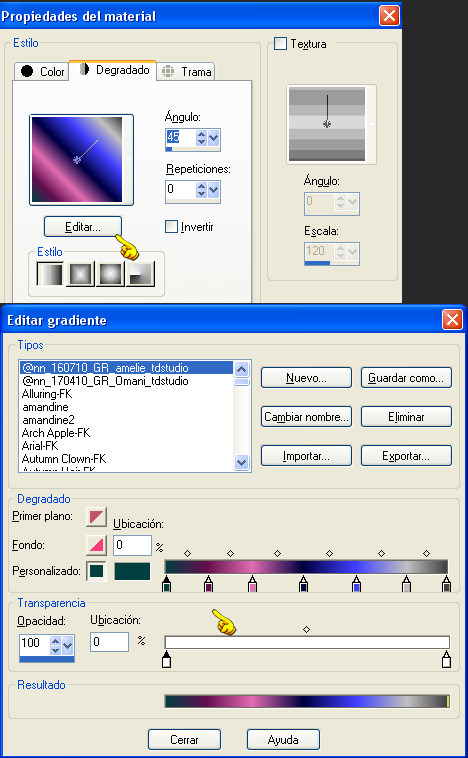Select the radial gradient style icon
Image resolution: width=468 pixels, height=758 pixels.
pos(141,274)
